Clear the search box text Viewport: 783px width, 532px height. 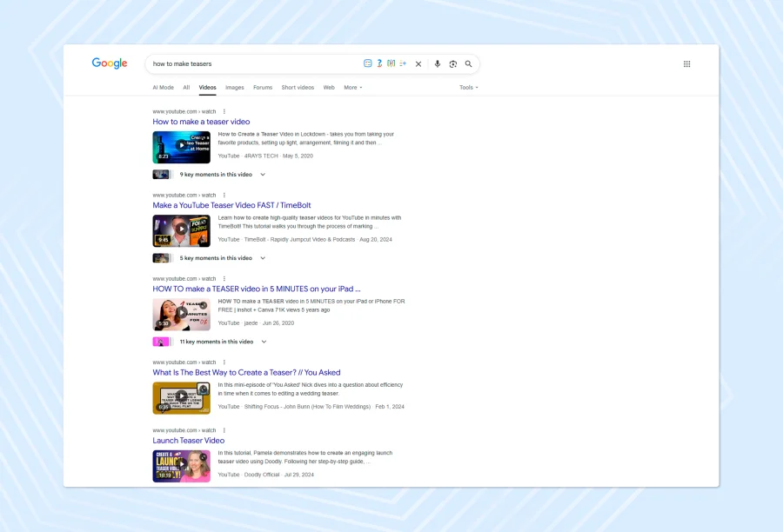click(x=418, y=64)
